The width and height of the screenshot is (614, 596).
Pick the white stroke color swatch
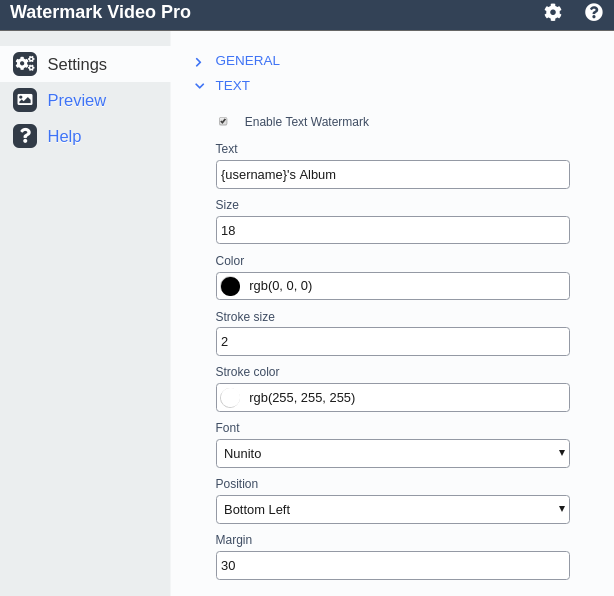231,398
